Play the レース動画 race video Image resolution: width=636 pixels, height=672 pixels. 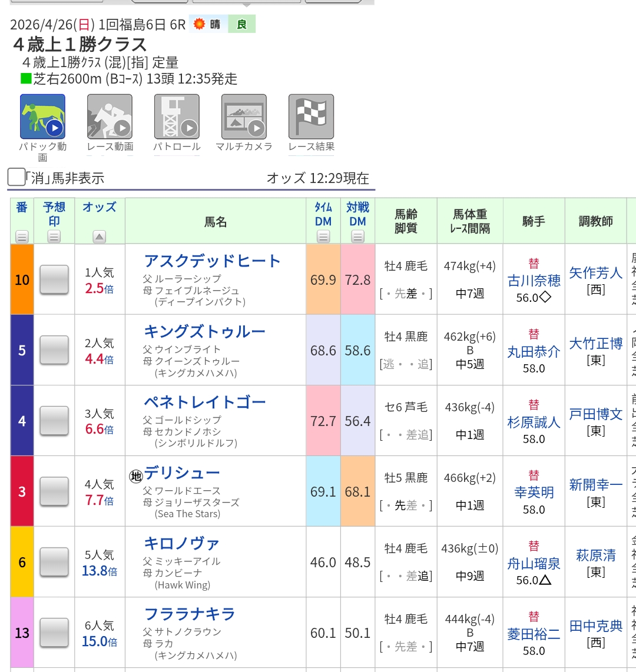(x=110, y=117)
